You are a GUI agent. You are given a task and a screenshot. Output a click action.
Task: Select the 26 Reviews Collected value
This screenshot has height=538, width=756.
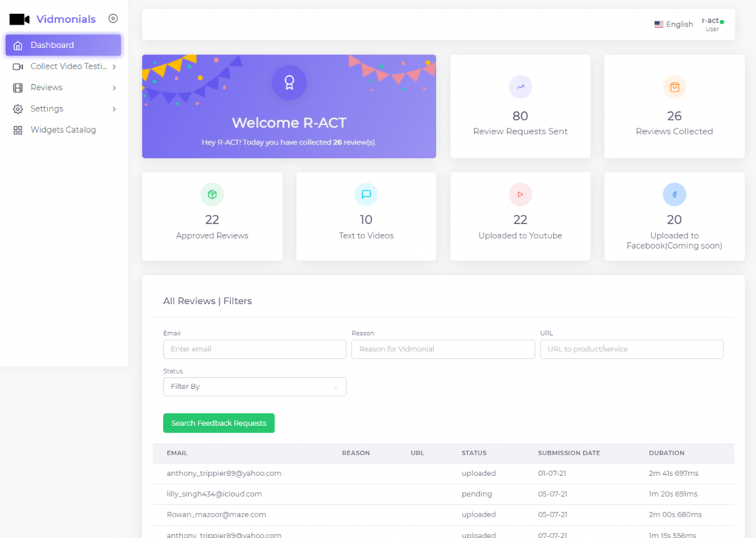(674, 116)
